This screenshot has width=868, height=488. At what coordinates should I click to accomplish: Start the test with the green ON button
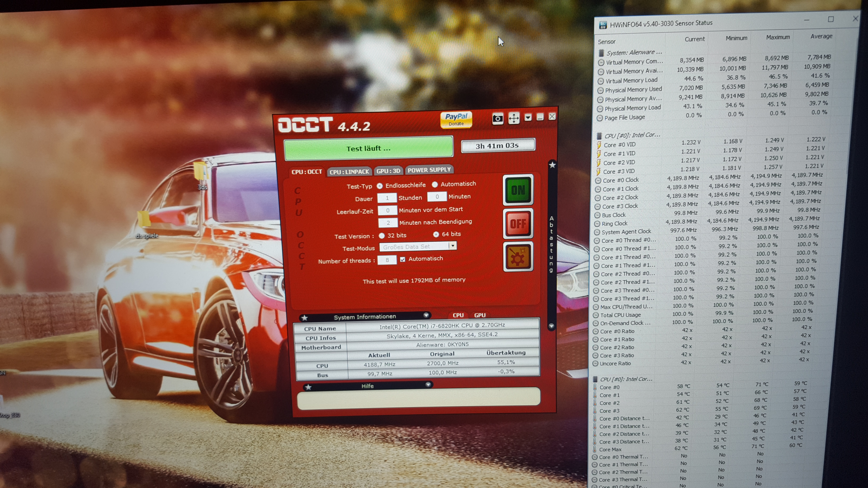(x=518, y=190)
